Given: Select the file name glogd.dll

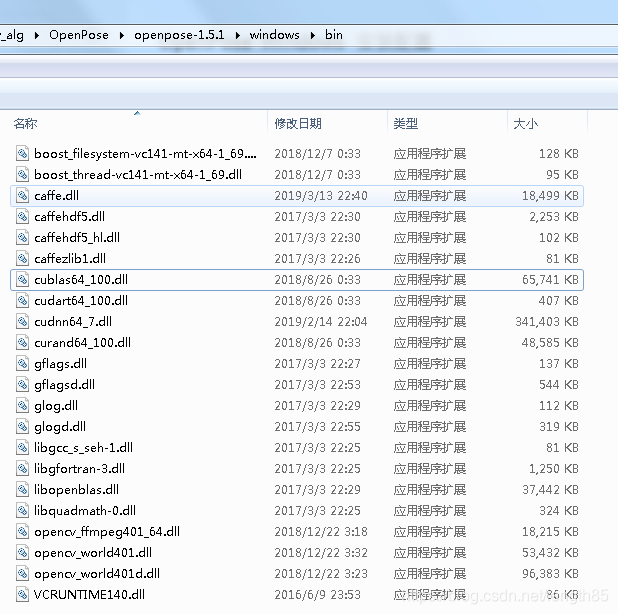Looking at the screenshot, I should click(60, 427).
